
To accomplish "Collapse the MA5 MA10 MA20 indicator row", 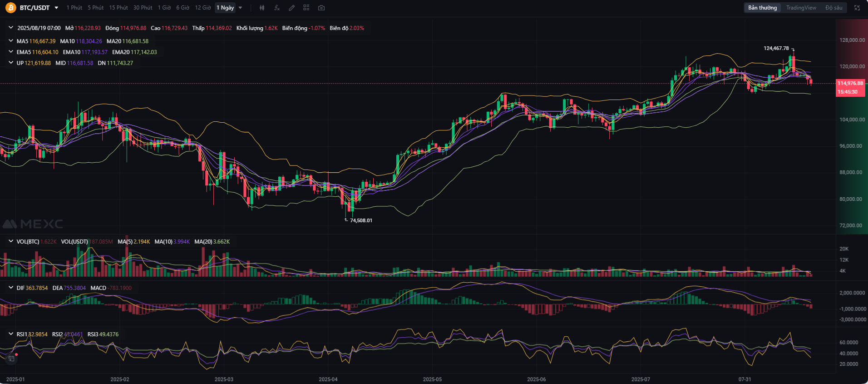I will 11,41.
